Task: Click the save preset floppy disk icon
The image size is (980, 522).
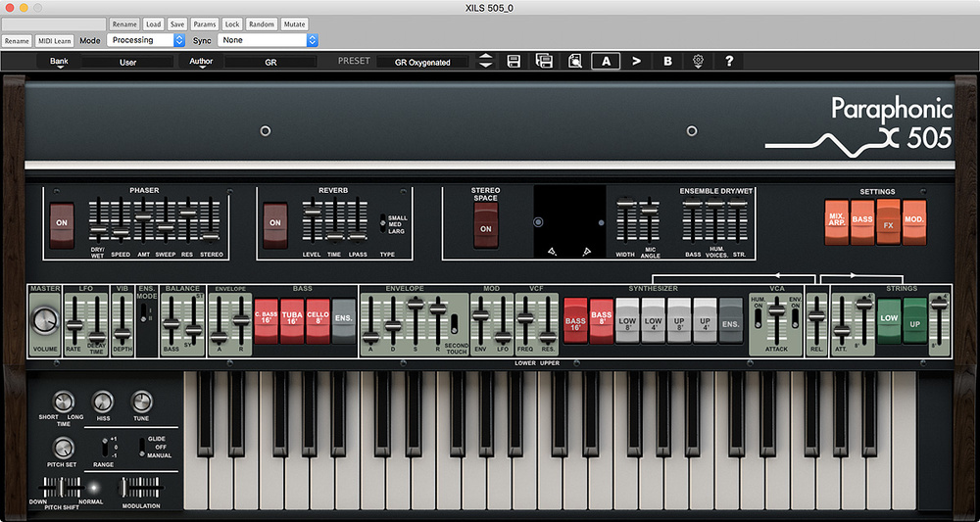Action: click(x=514, y=61)
